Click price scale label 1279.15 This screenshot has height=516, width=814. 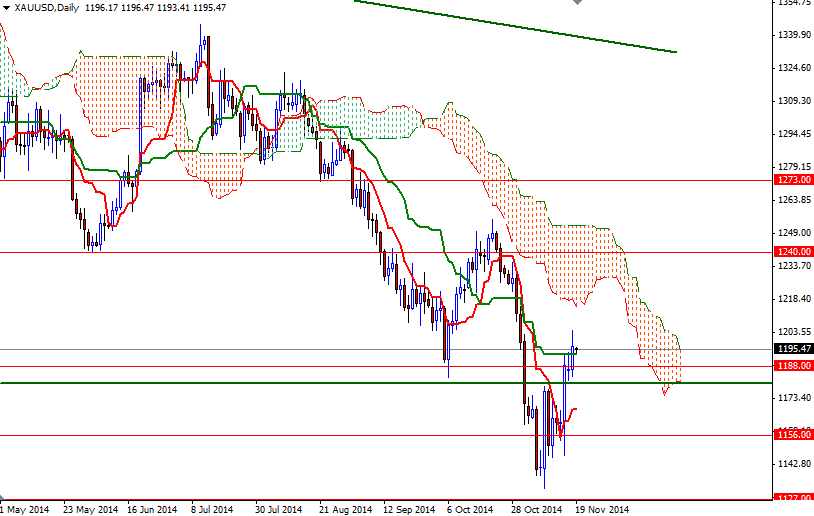(794, 167)
